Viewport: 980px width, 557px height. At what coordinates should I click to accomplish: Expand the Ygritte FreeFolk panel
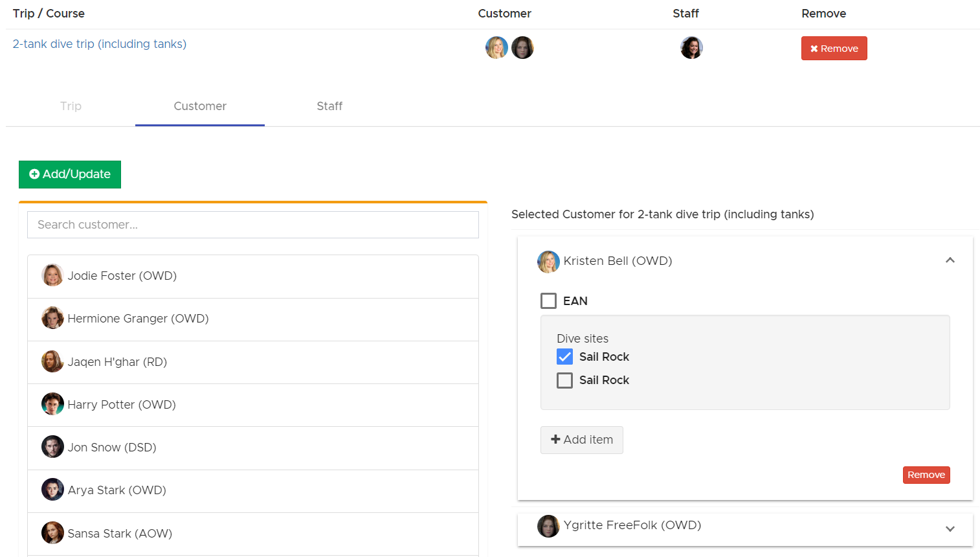[950, 529]
